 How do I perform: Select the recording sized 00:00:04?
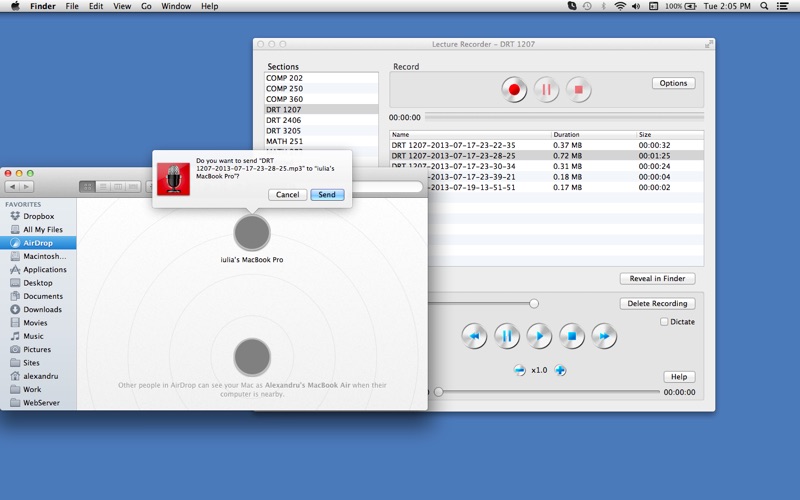[566, 177]
